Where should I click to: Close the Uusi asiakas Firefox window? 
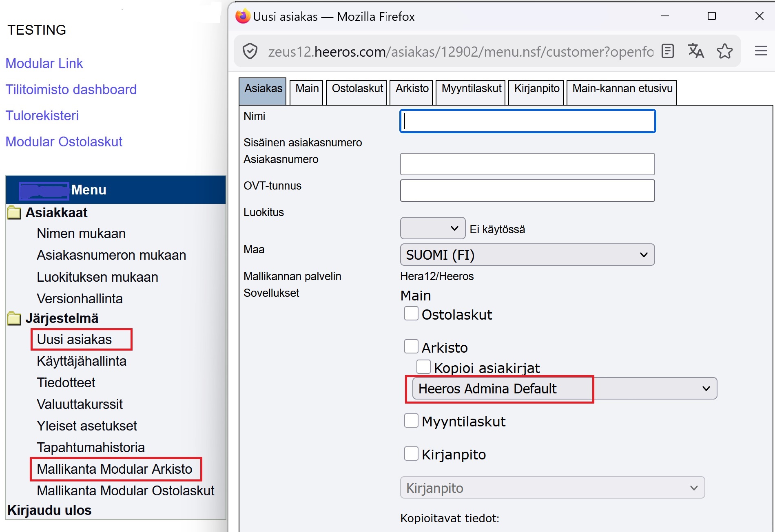759,16
